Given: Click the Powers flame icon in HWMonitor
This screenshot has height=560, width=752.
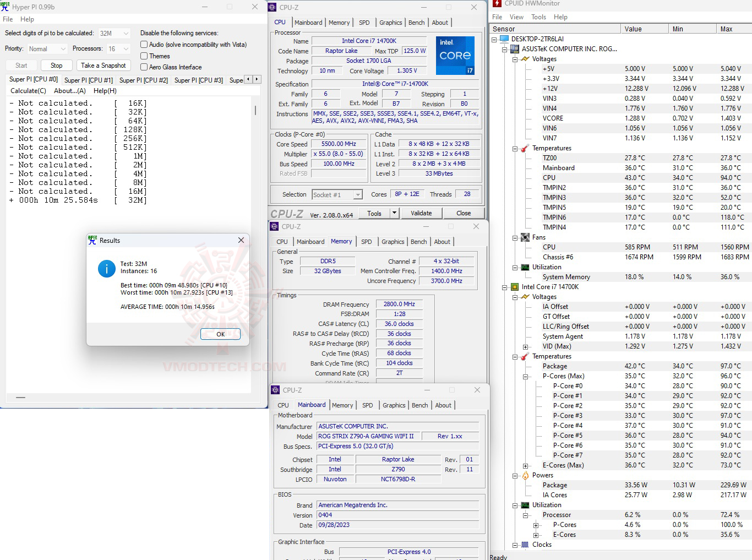Looking at the screenshot, I should [x=525, y=475].
